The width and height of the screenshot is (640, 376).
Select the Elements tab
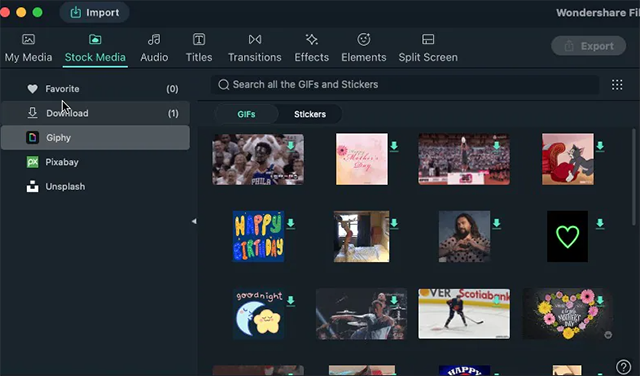pyautogui.click(x=364, y=48)
